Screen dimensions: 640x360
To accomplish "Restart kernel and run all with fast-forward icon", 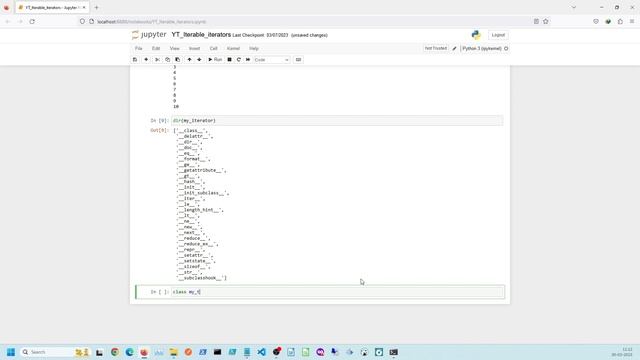I will coord(248,60).
